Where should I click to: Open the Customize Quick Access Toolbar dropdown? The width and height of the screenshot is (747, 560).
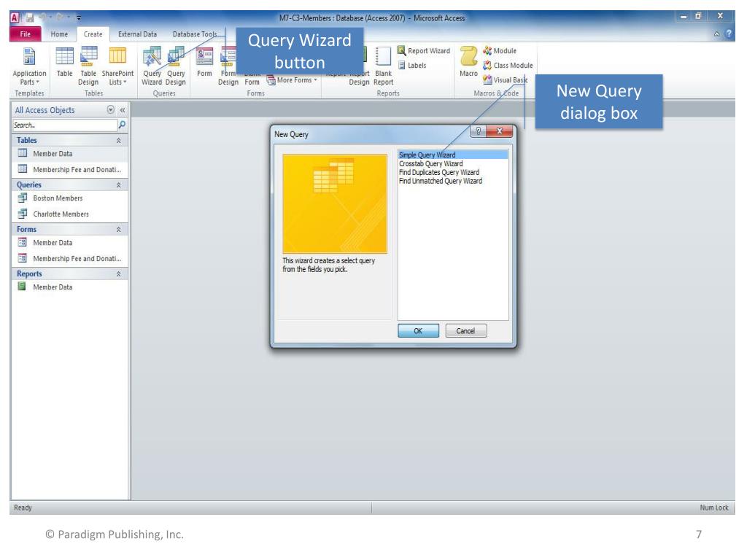(x=79, y=17)
